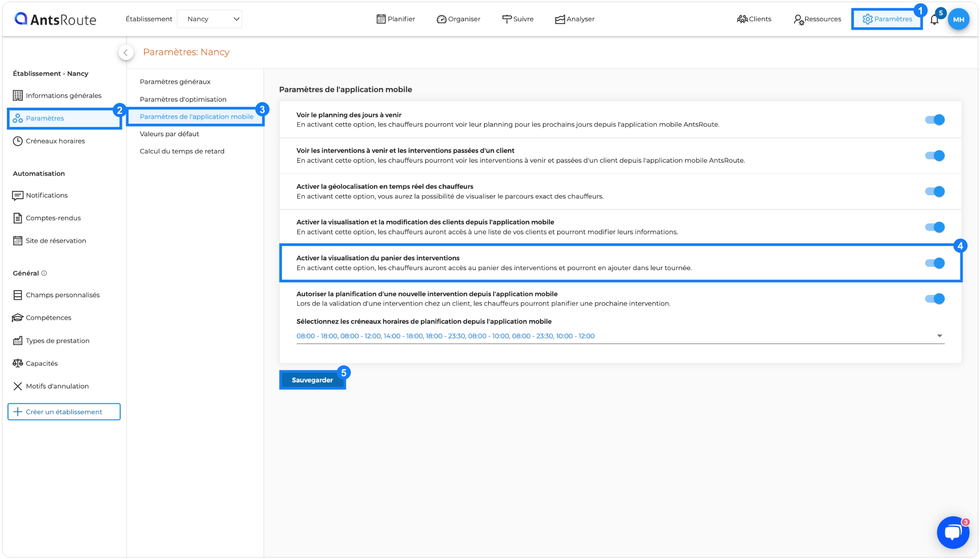Screen dimensions: 980x559
Task: Click the Créneaux horaires clock icon
Action: (x=17, y=141)
